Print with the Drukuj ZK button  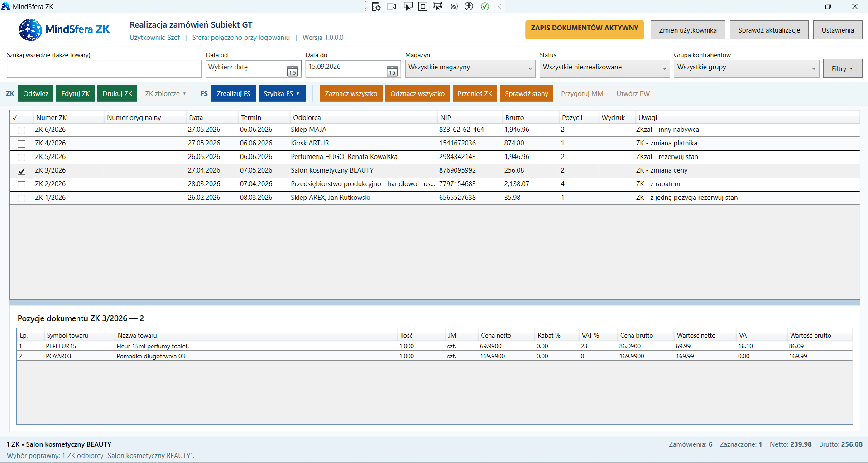point(117,94)
